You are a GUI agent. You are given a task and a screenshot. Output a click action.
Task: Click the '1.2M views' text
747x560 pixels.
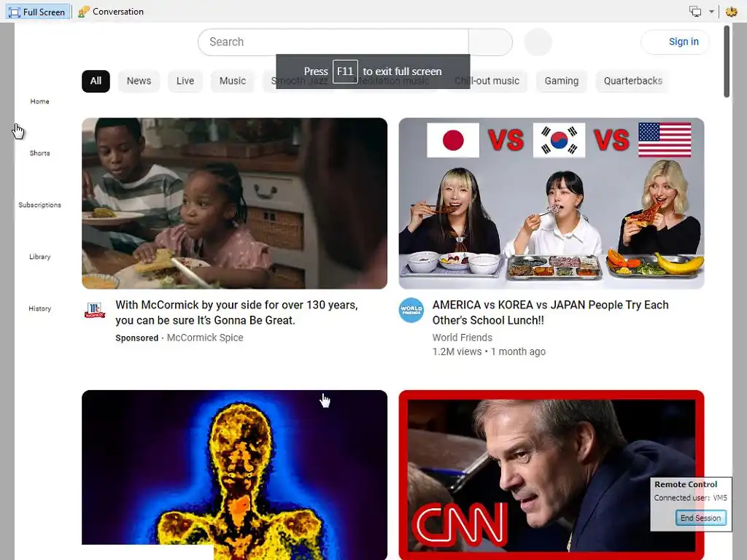457,351
